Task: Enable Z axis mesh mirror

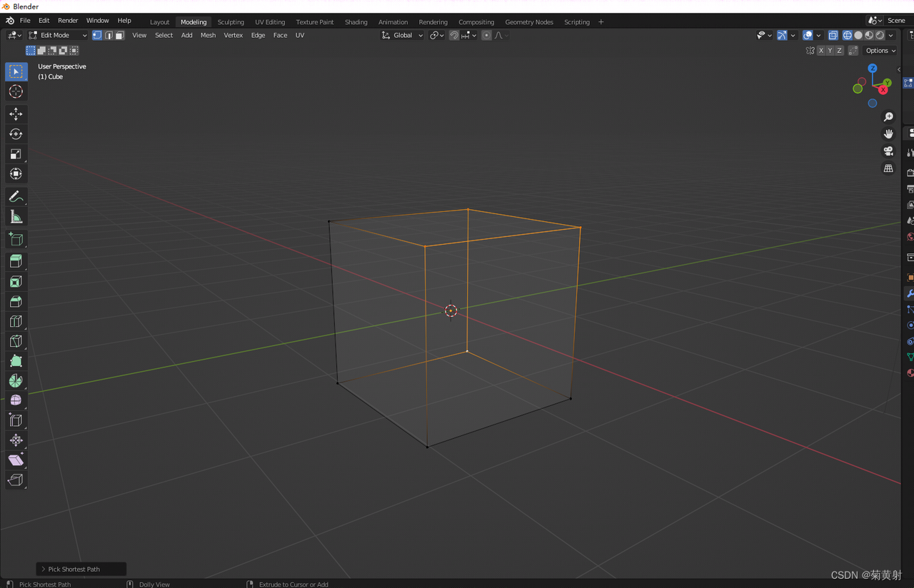Action: (839, 51)
